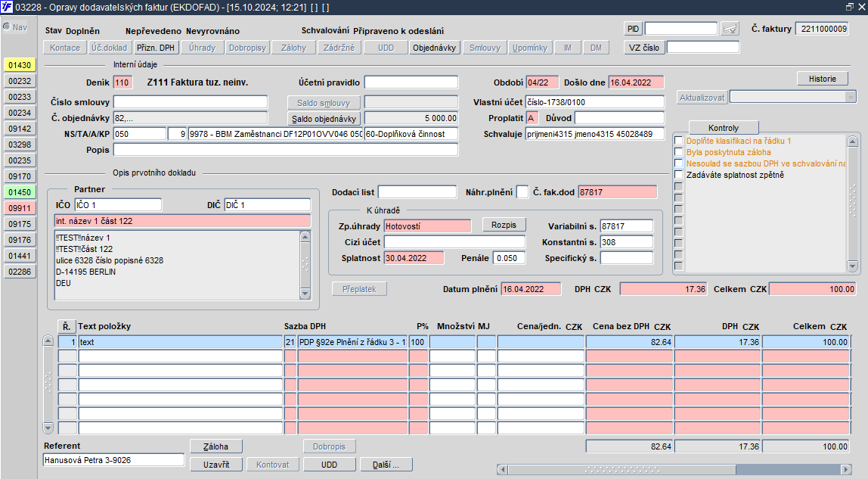The image size is (868, 479).
Task: Click items table scroll-down arrow
Action: tap(48, 428)
